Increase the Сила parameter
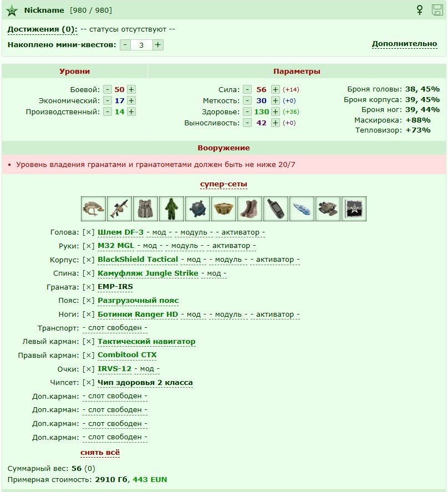 pos(275,89)
